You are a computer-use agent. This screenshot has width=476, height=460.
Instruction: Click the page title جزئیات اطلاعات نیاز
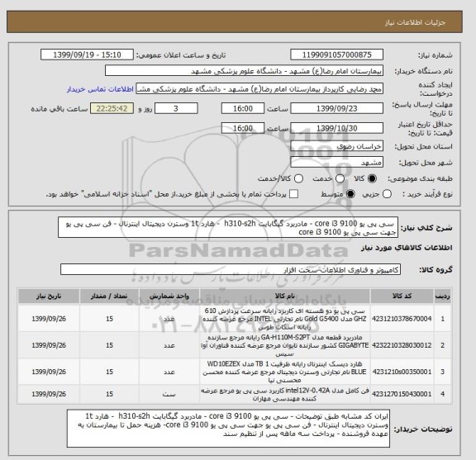[415, 23]
